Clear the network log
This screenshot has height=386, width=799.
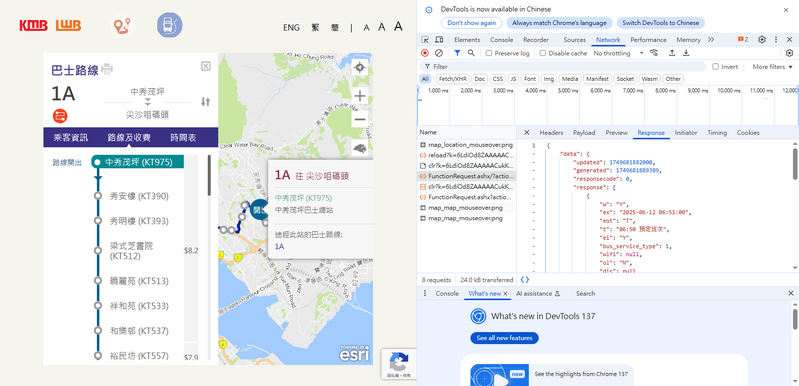click(x=439, y=53)
